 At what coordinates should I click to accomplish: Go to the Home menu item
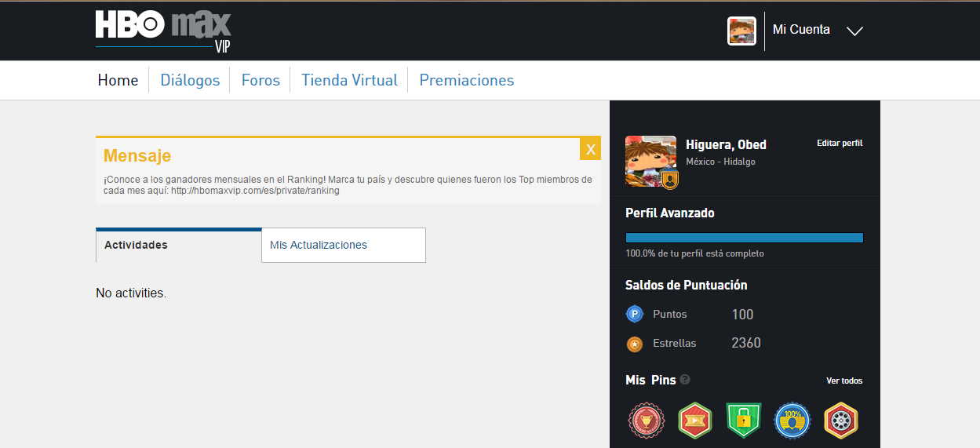click(x=118, y=80)
